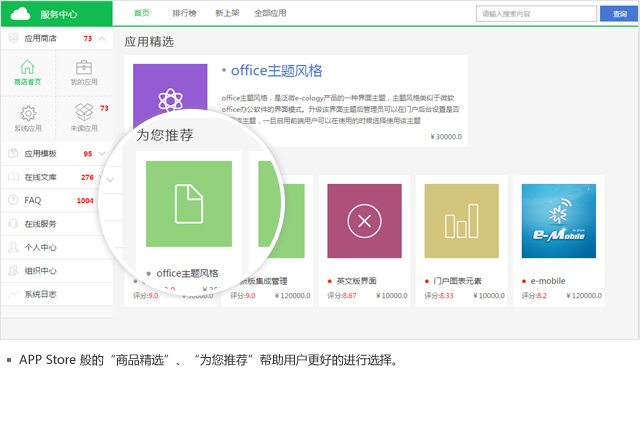The width and height of the screenshot is (640, 440).
Task: Switch to the 排行榜 tab
Action: coord(184,13)
